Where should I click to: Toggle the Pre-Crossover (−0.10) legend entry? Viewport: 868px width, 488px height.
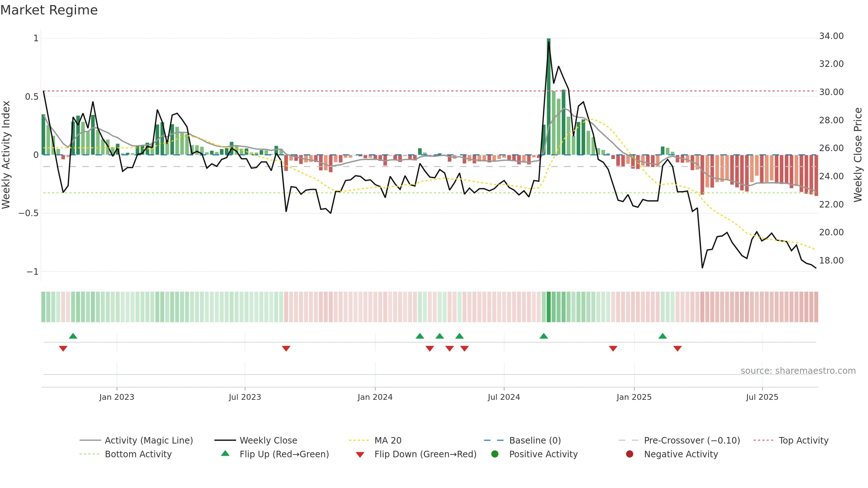tap(679, 440)
